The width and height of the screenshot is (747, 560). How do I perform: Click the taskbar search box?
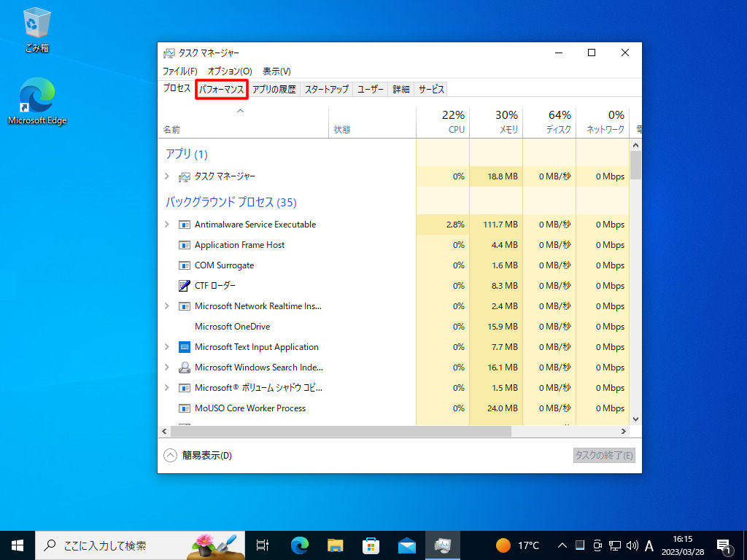point(140,545)
